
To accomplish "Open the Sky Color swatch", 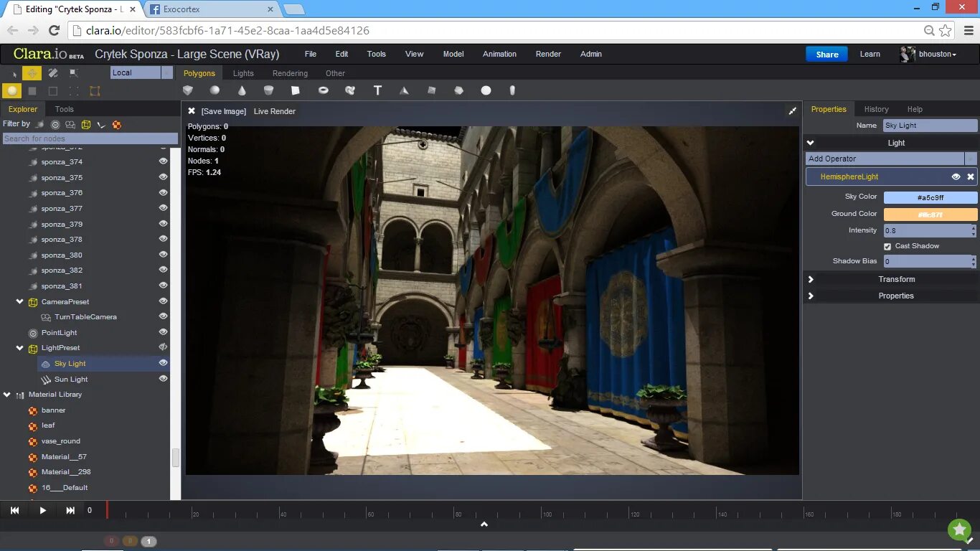I will (x=930, y=197).
